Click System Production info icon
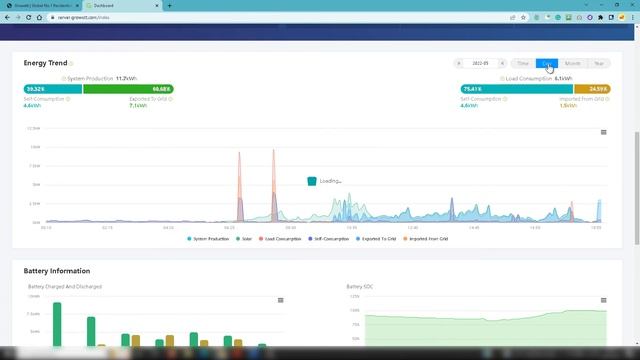640x360 pixels. tap(63, 78)
